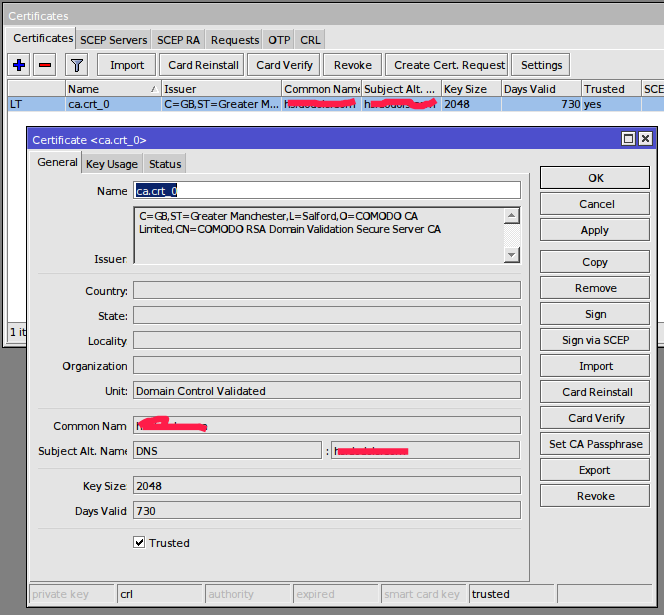Image resolution: width=664 pixels, height=615 pixels.
Task: Click Subject Alt. column header
Action: click(x=401, y=89)
